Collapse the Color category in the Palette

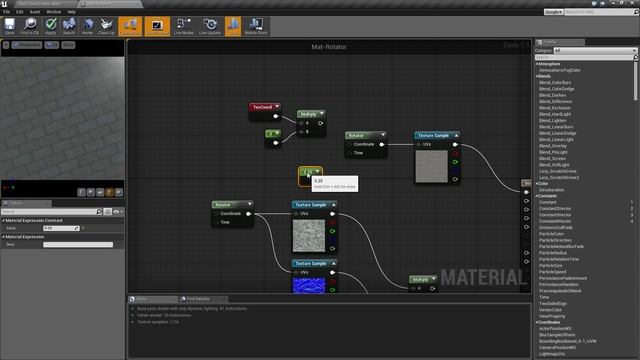[x=537, y=184]
